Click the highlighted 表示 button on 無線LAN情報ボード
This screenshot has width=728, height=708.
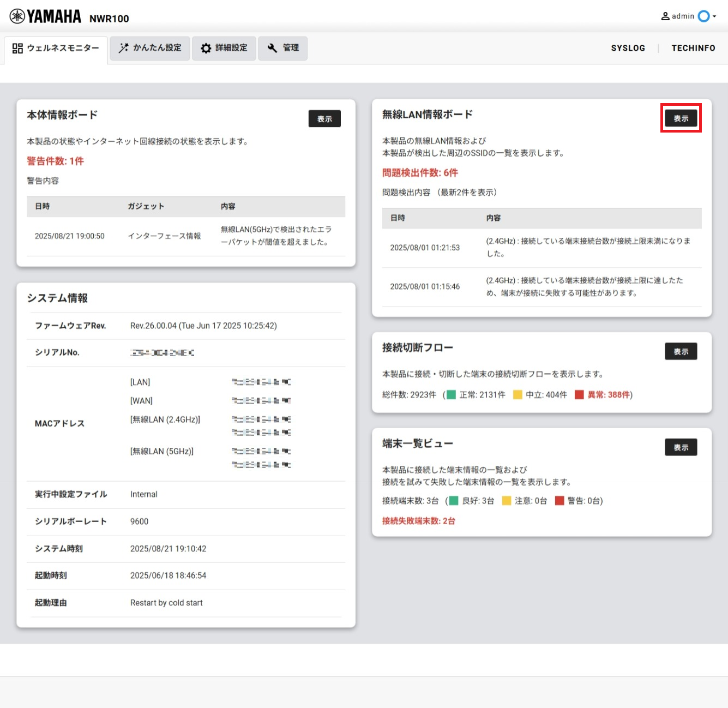[x=681, y=118]
